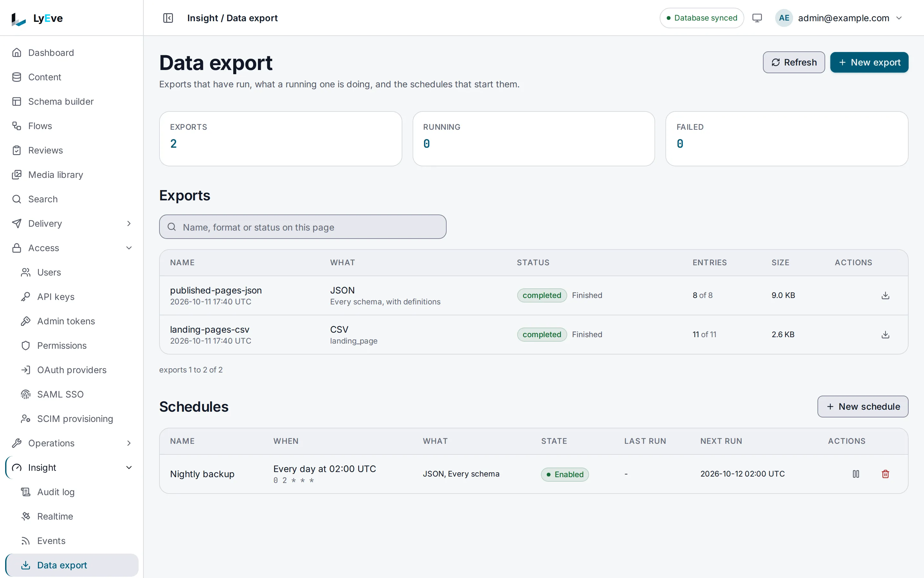
Task: Delete the Nightly backup schedule
Action: point(885,474)
